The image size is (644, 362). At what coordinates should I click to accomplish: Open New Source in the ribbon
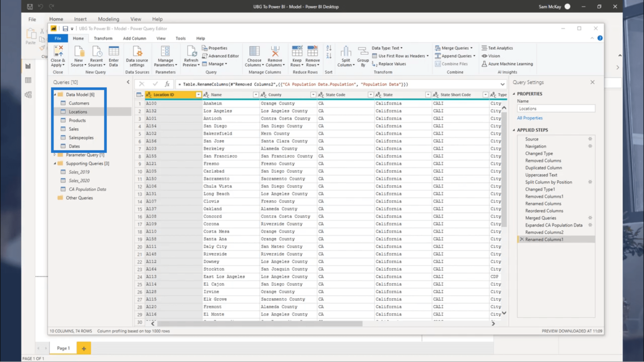click(x=79, y=56)
